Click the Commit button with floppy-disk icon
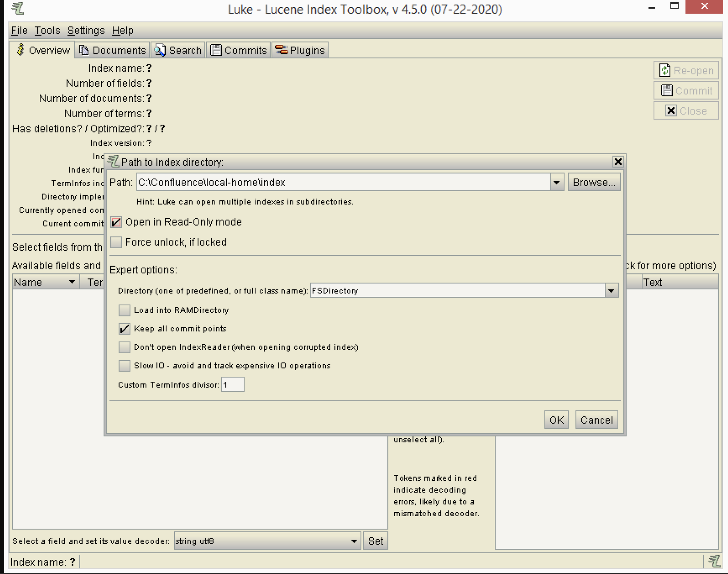The height and width of the screenshot is (574, 728). (x=686, y=91)
